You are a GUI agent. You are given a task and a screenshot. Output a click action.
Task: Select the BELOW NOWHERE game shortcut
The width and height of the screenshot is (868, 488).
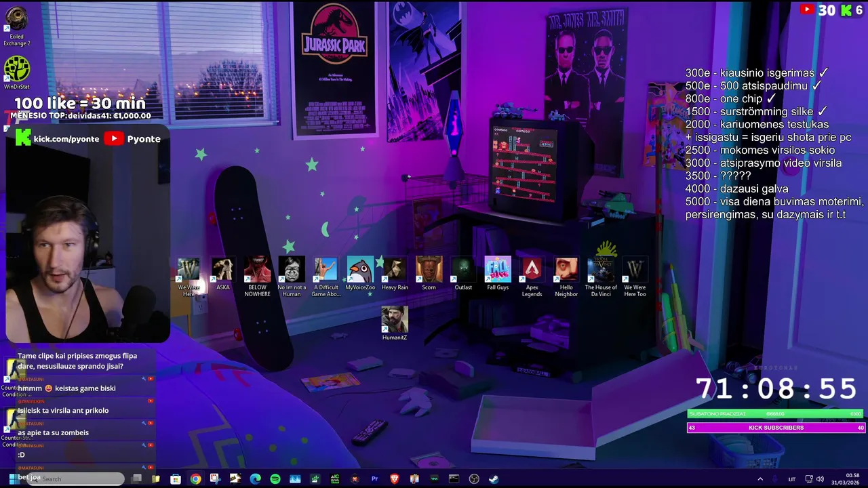pos(258,277)
